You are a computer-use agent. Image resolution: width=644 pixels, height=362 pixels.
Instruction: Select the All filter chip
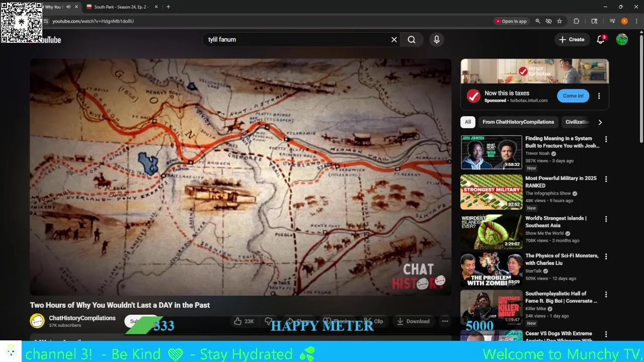[x=468, y=122]
